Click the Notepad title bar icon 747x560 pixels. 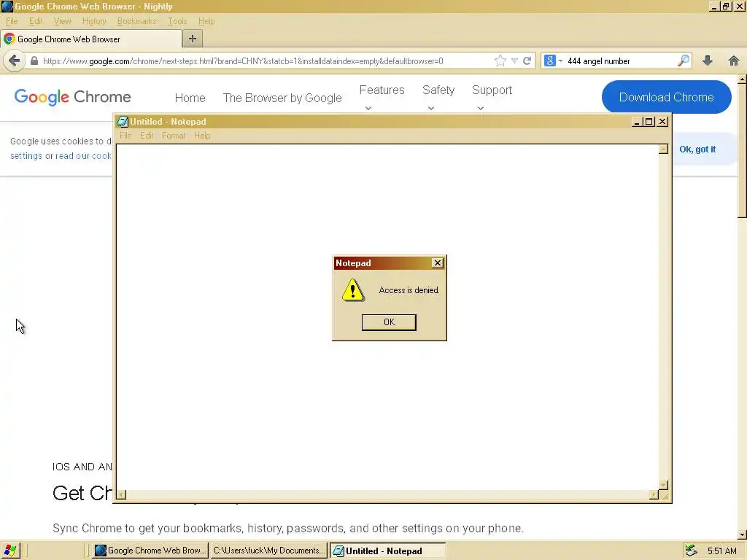123,122
